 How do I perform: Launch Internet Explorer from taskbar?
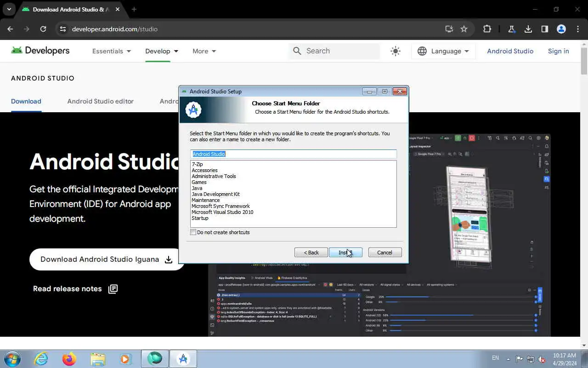[x=41, y=359]
